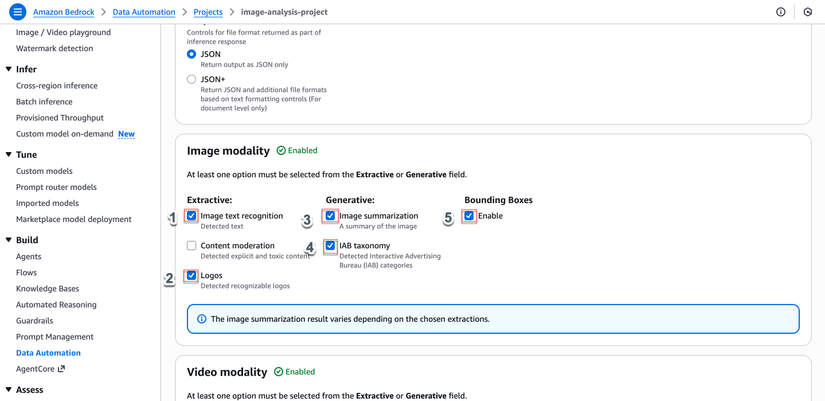Uncheck Image text recognition checkbox

tap(191, 216)
